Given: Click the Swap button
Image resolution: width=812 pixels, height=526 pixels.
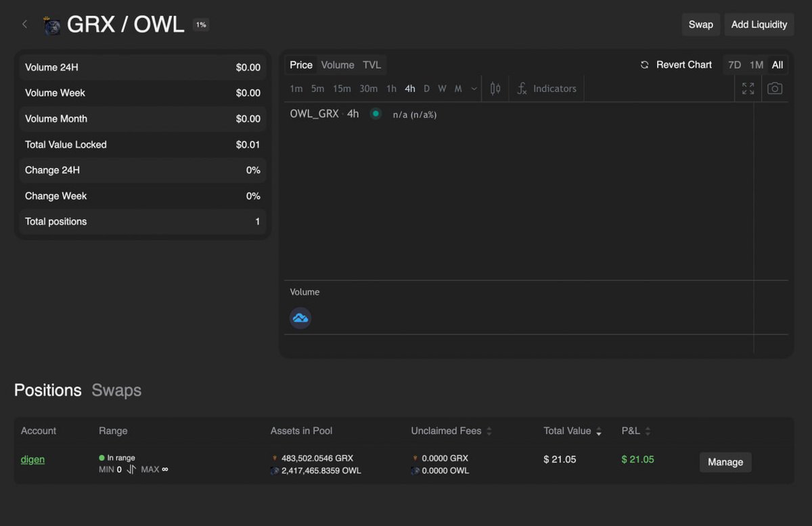Looking at the screenshot, I should click(700, 24).
